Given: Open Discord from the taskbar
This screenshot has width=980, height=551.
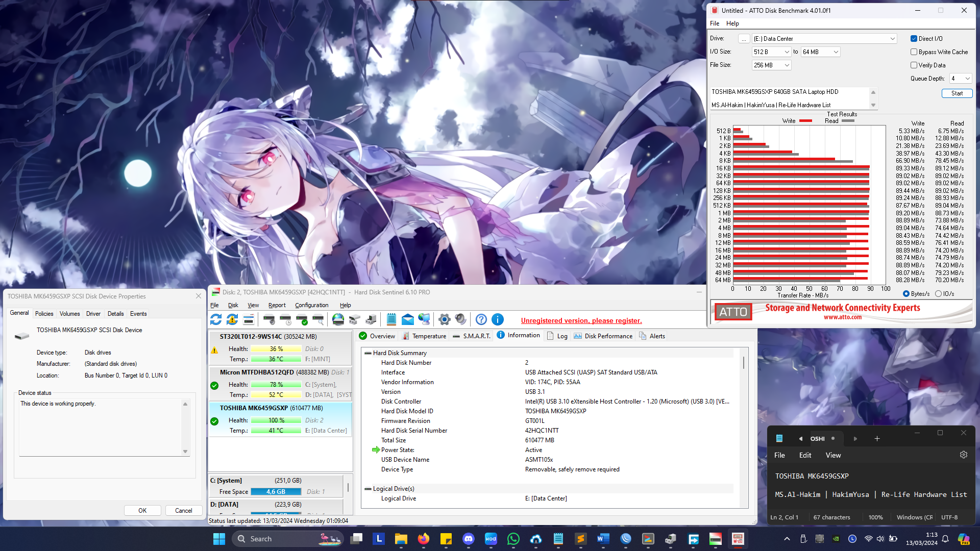Looking at the screenshot, I should tap(468, 539).
